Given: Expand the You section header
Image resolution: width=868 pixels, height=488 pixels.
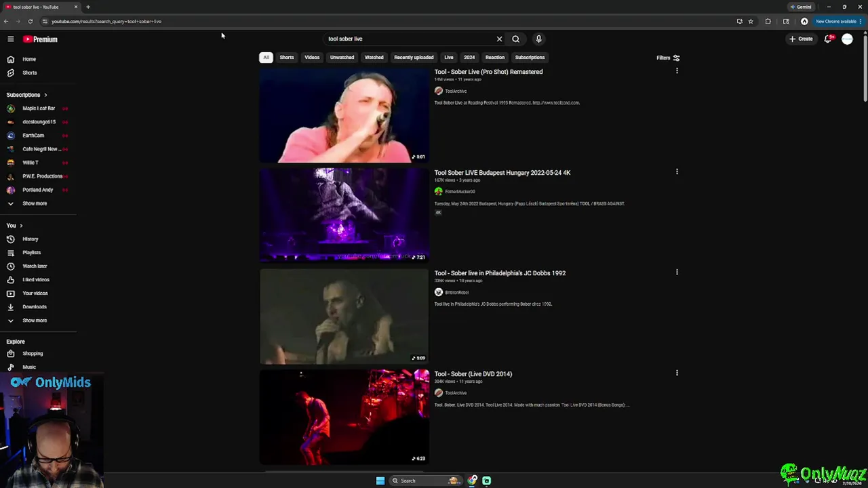Looking at the screenshot, I should pos(14,226).
